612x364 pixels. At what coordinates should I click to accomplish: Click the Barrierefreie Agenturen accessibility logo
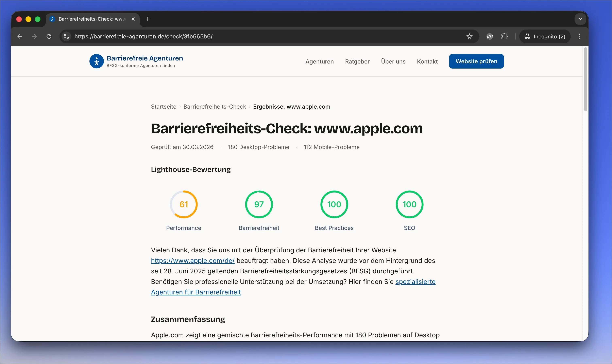(97, 61)
